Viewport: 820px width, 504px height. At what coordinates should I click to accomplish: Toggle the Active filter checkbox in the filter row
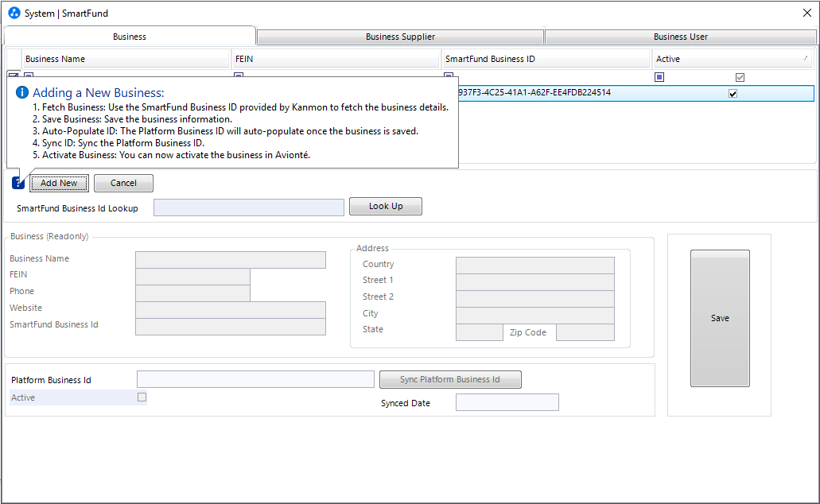(740, 77)
